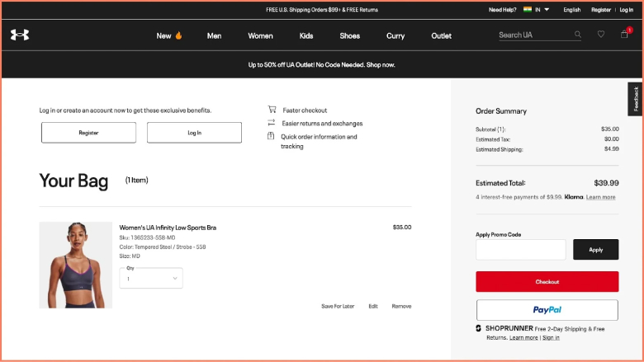
Task: Click the fire icon next to New
Action: (178, 35)
